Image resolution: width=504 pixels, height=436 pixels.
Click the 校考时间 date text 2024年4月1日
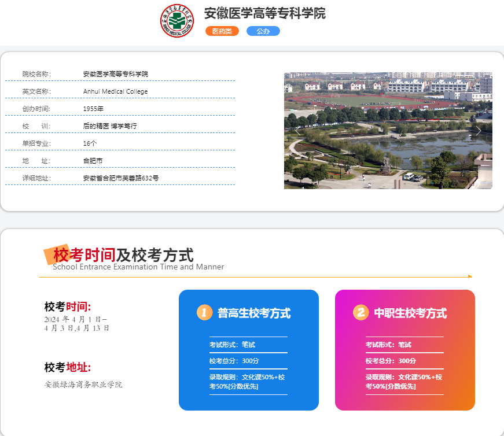click(x=75, y=319)
